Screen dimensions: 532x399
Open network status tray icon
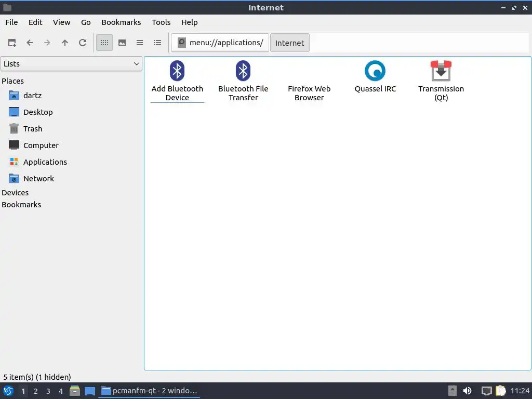(x=486, y=391)
